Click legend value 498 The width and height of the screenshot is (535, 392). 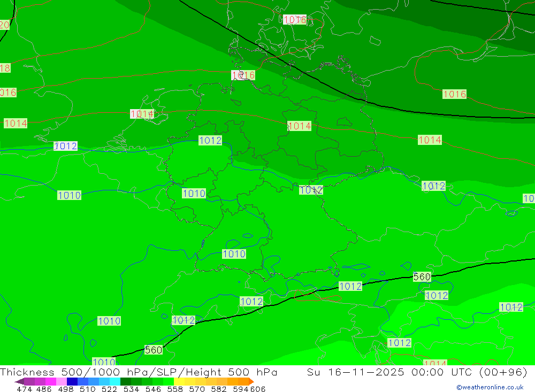point(65,389)
